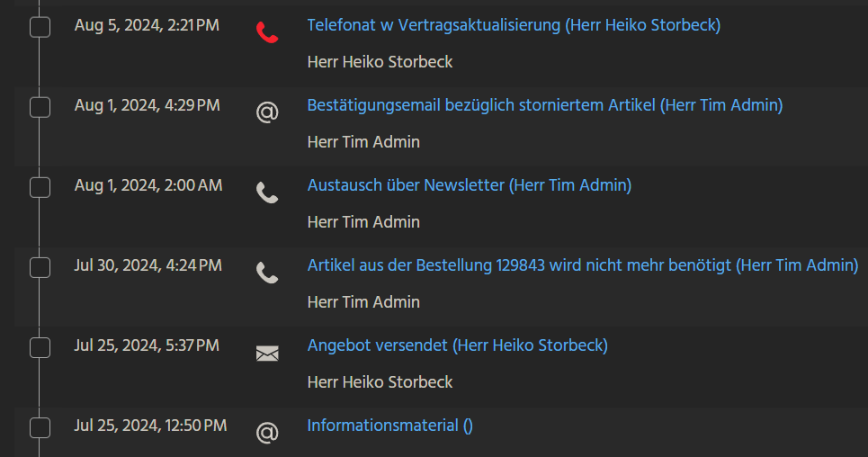Open Artikel aus der Bestellung 129843 link
The image size is (868, 457).
pyautogui.click(x=582, y=265)
